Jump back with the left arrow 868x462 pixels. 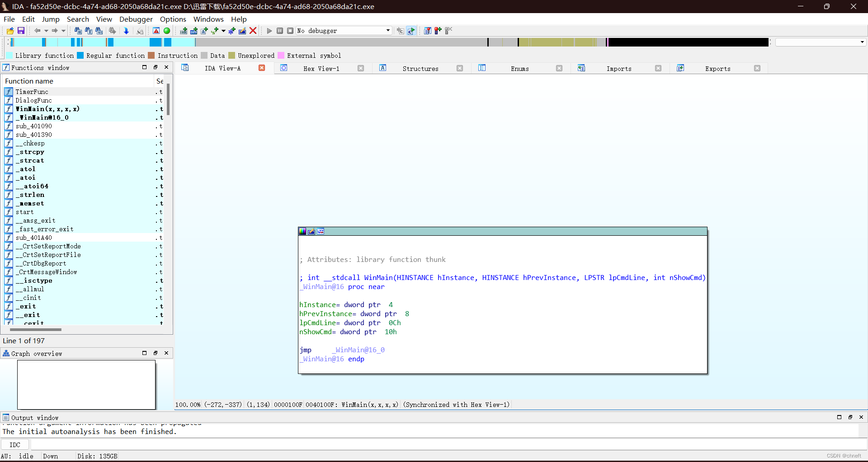(x=37, y=31)
